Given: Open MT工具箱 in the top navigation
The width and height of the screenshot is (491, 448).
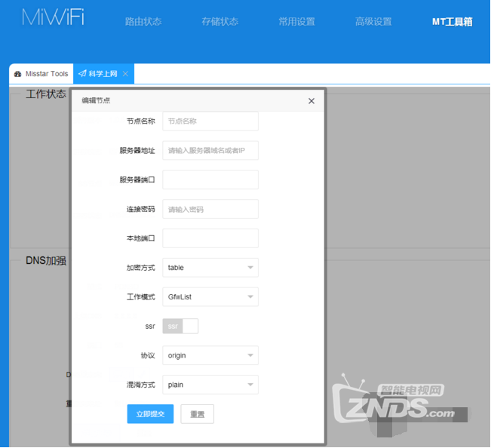Looking at the screenshot, I should [x=453, y=22].
